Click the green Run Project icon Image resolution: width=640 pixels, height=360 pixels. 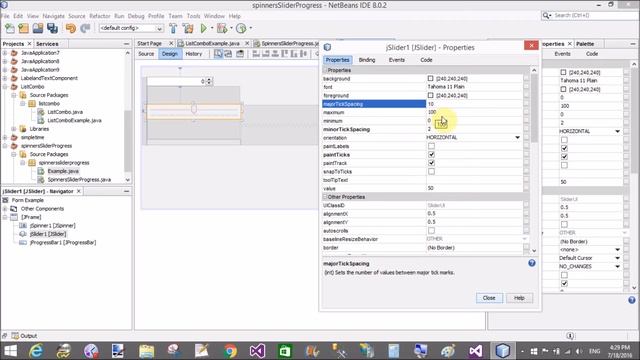[x=203, y=28]
